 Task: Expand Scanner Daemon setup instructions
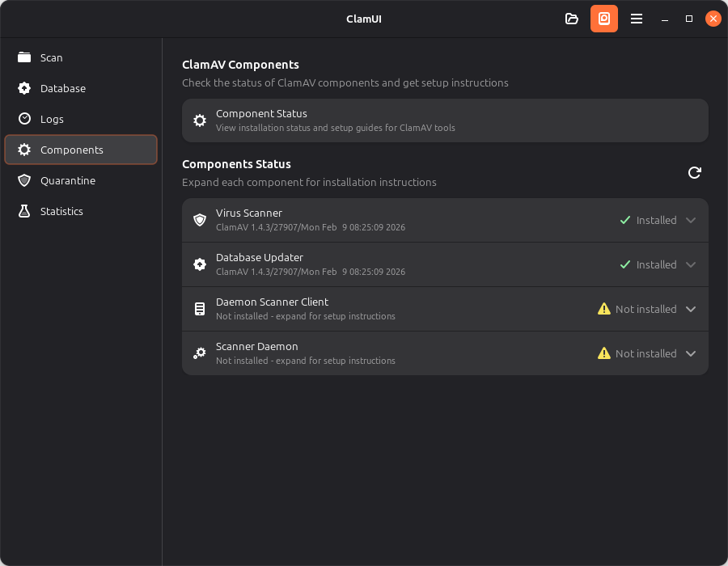click(691, 353)
